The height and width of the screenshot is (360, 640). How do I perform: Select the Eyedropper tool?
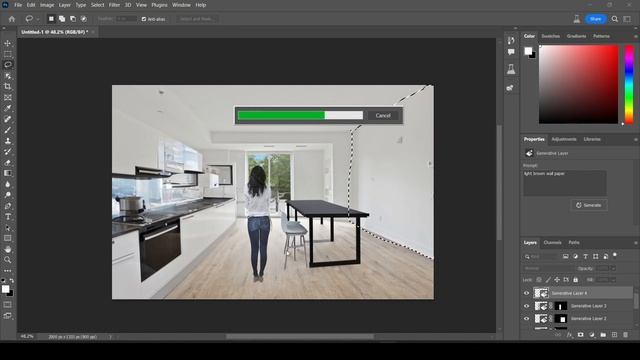pyautogui.click(x=7, y=108)
